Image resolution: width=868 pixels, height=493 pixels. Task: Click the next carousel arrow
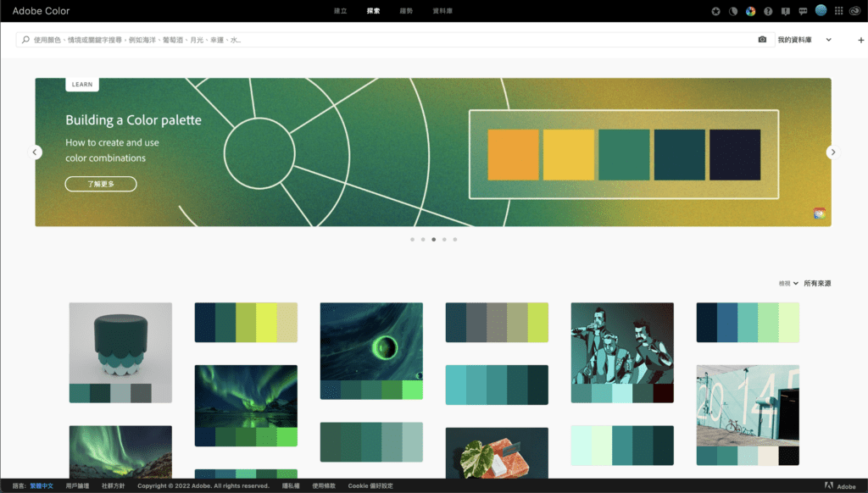pyautogui.click(x=832, y=152)
